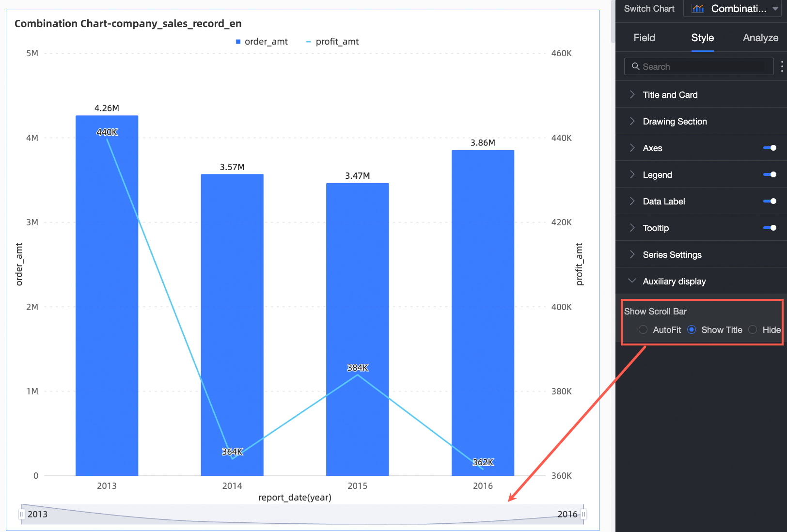Image resolution: width=787 pixels, height=532 pixels.
Task: Click the profit_amt legend line marker
Action: pos(308,42)
